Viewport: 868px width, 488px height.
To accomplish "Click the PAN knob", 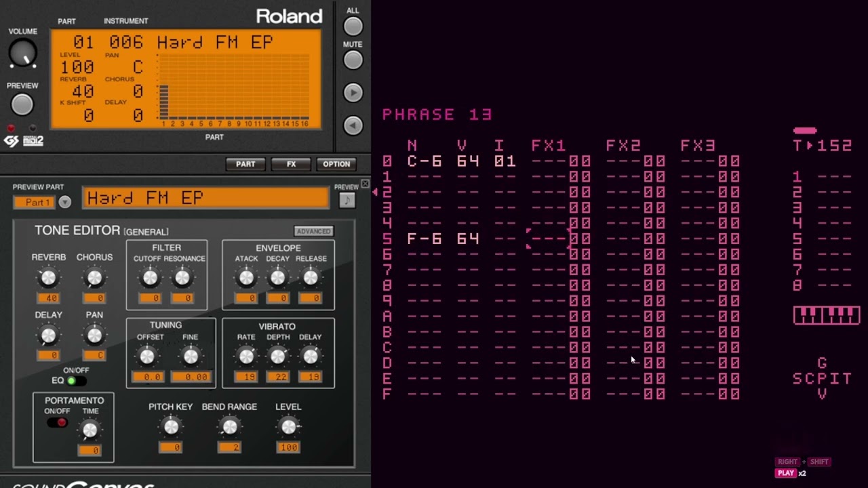I will click(x=94, y=335).
